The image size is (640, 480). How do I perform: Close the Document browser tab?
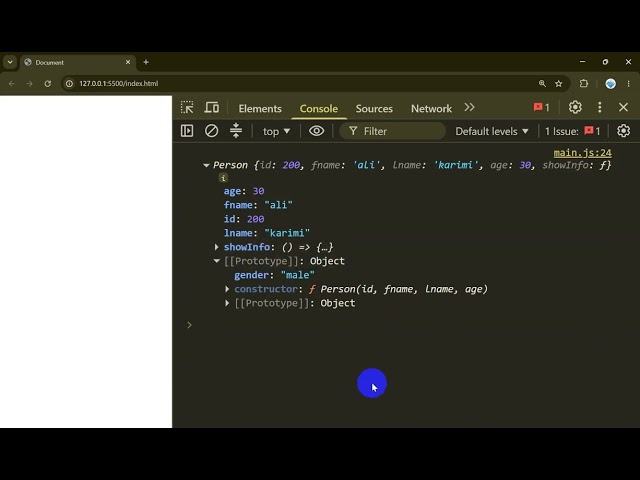[x=128, y=62]
